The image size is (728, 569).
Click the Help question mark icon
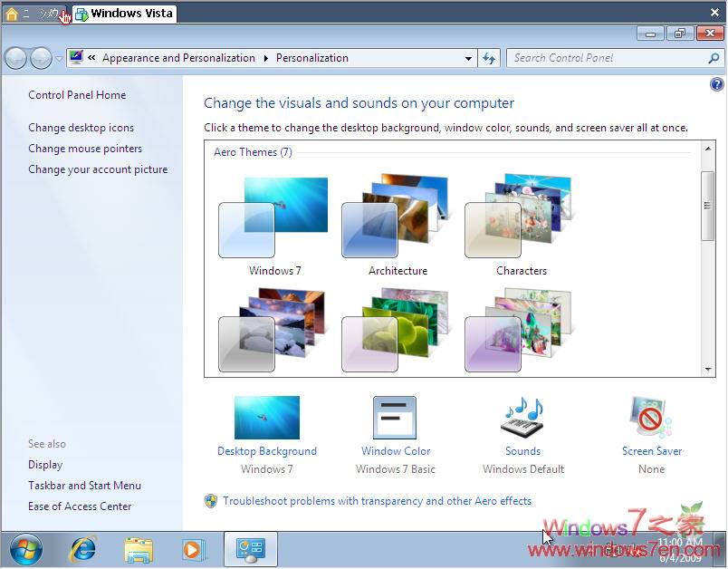716,83
